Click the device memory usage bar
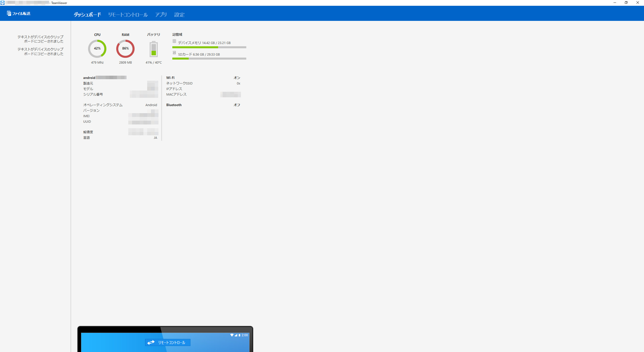The height and width of the screenshot is (352, 644). 209,47
